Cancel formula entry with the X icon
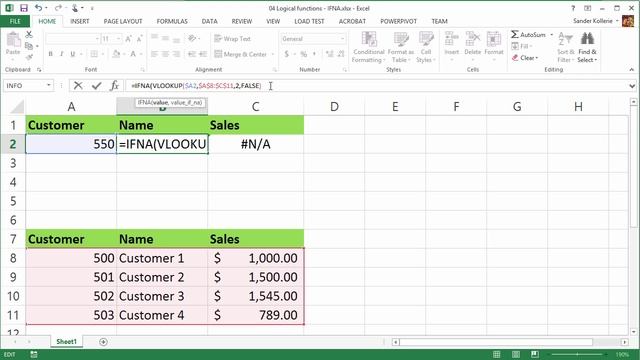640x360 pixels. (x=78, y=85)
